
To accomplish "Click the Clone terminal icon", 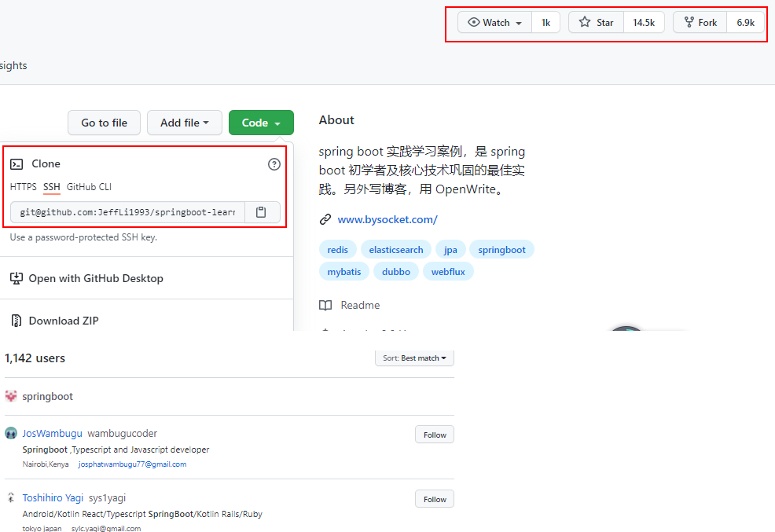I will [17, 164].
